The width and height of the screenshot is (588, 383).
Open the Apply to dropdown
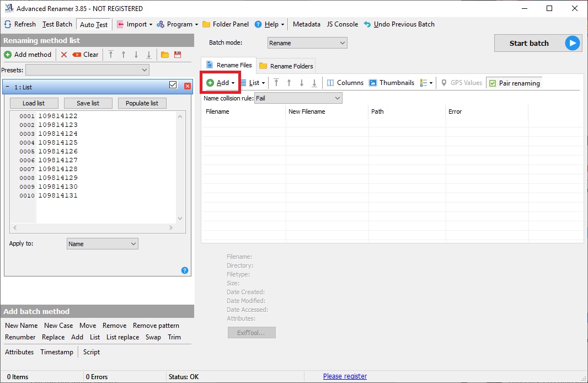click(103, 244)
